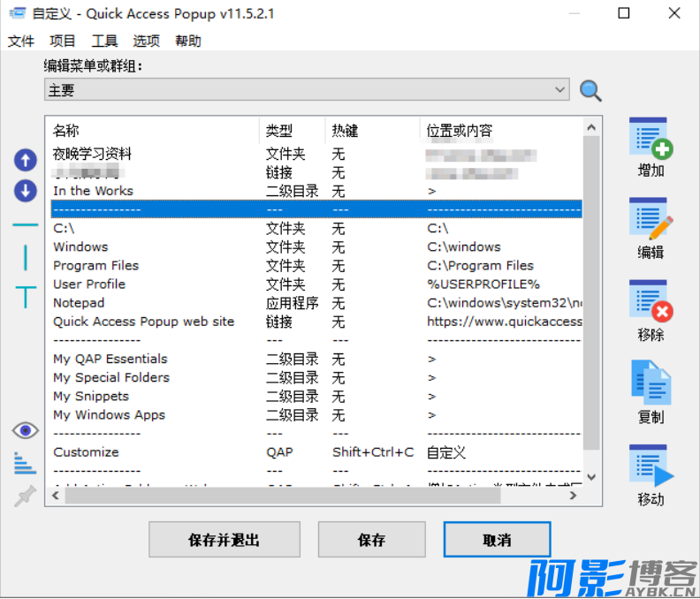Click the 取消 button
This screenshot has height=599, width=700.
tap(497, 540)
